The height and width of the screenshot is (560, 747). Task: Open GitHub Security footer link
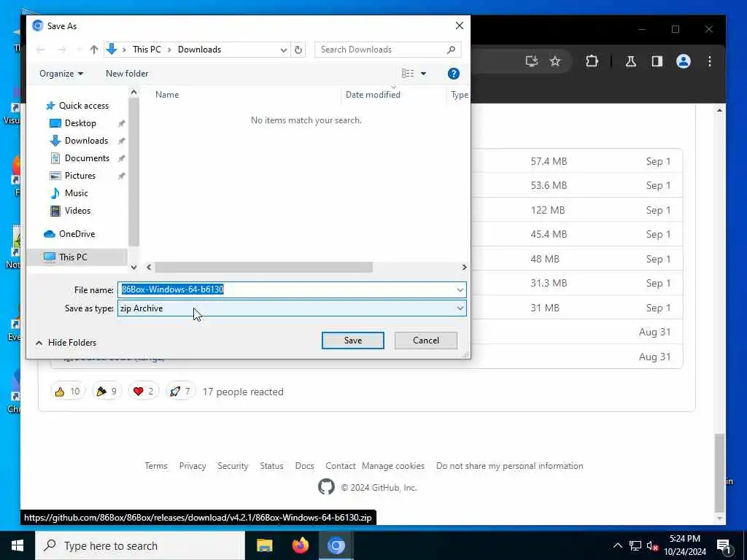[233, 466]
